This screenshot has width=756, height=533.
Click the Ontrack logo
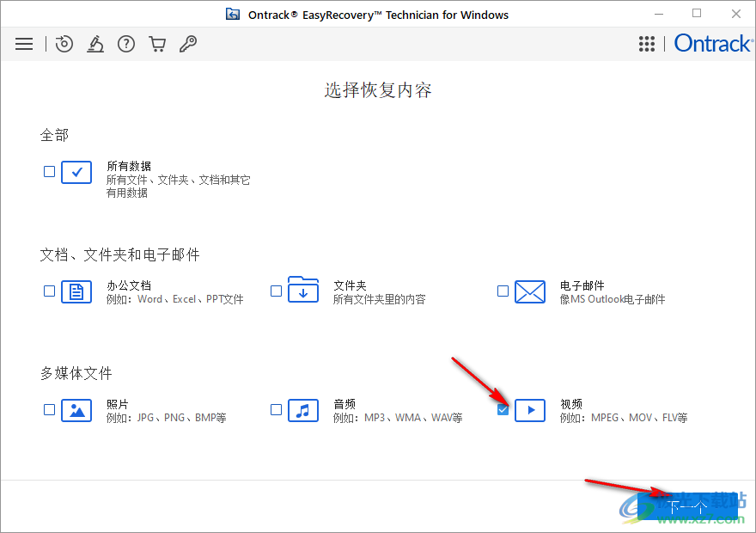coord(713,43)
